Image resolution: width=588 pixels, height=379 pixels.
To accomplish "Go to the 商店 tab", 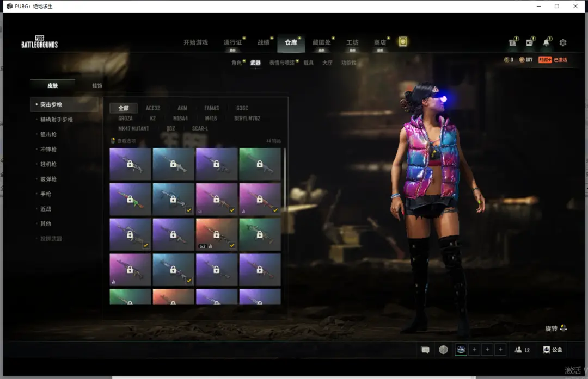I will [x=380, y=42].
